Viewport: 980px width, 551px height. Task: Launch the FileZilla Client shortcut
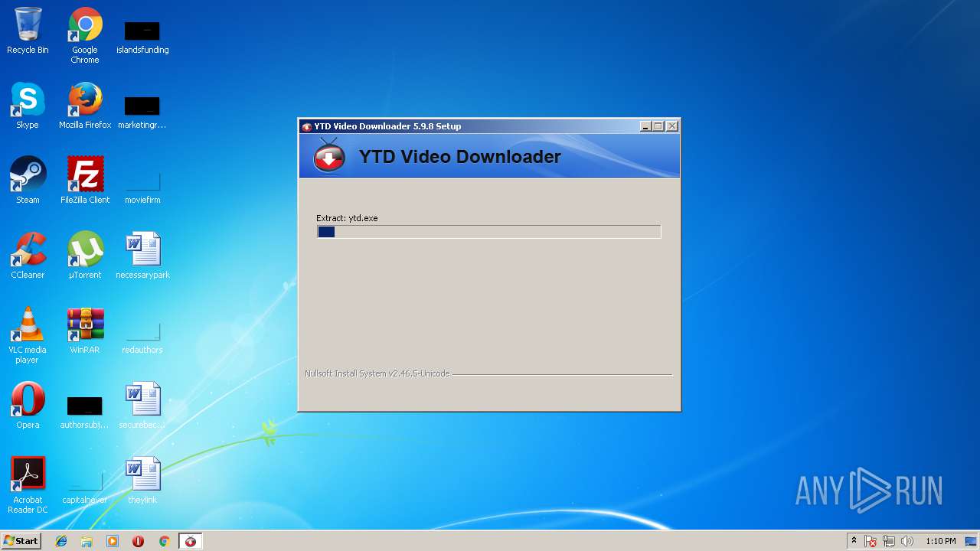(85, 181)
